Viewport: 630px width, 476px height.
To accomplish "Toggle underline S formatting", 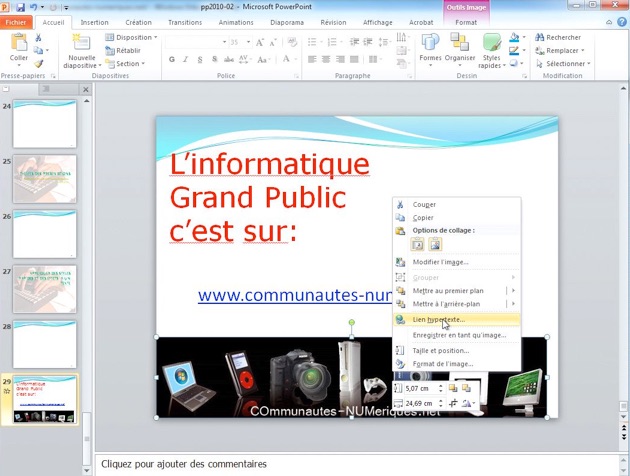I will (x=200, y=59).
